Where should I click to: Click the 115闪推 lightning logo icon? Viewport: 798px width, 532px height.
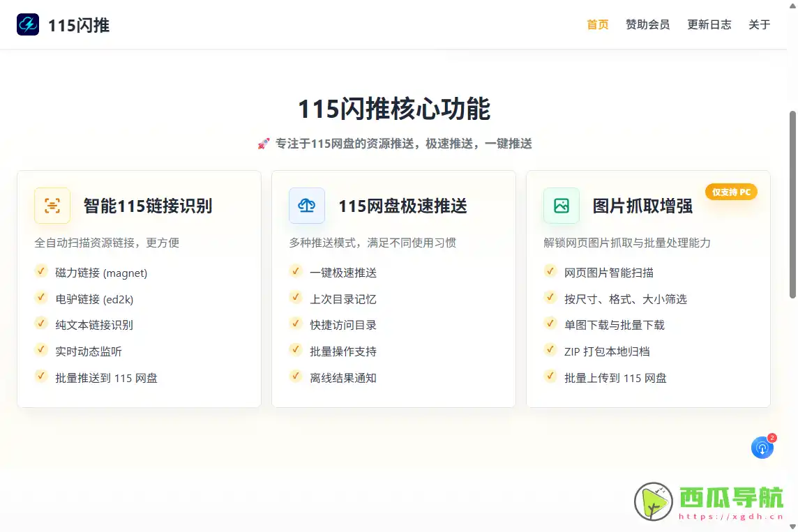(x=28, y=24)
